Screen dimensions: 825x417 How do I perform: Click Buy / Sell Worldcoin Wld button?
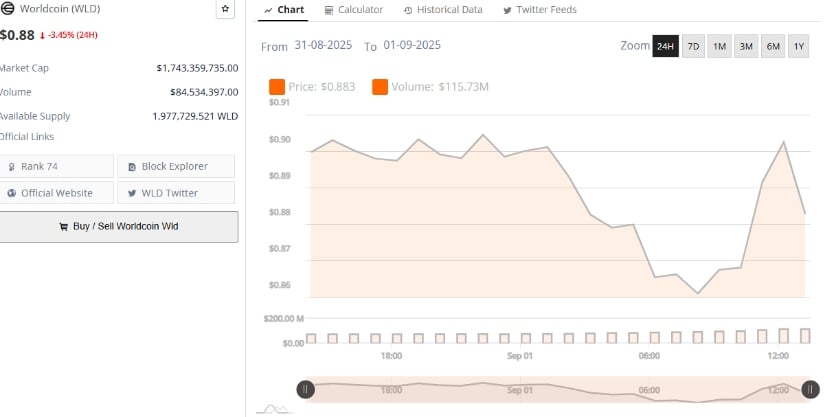pos(118,227)
